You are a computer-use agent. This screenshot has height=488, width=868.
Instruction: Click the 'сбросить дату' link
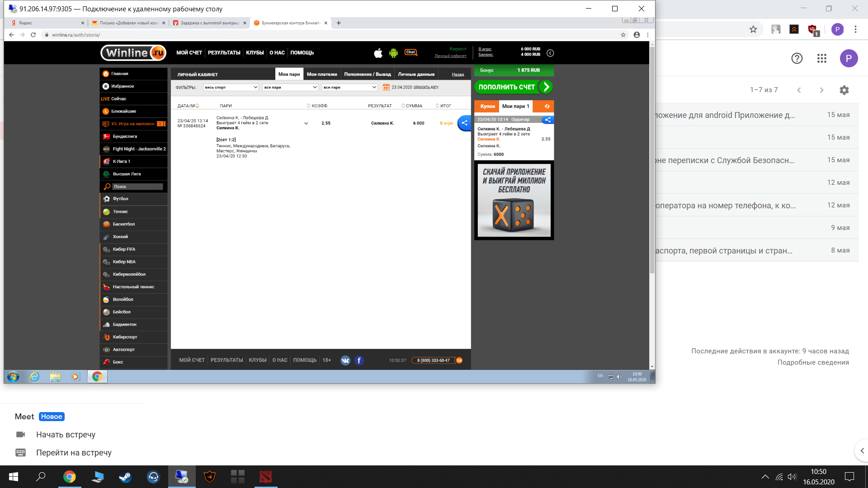[x=426, y=87]
